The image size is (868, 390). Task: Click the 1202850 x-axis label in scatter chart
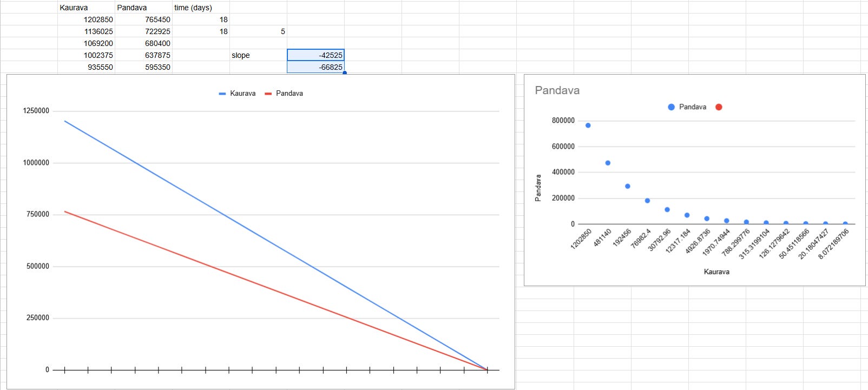coord(581,239)
